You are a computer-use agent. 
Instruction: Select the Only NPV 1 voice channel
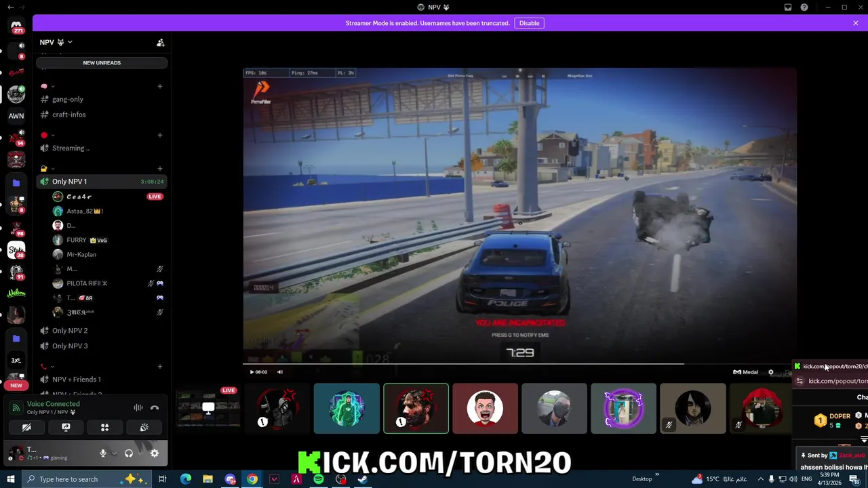(x=102, y=182)
